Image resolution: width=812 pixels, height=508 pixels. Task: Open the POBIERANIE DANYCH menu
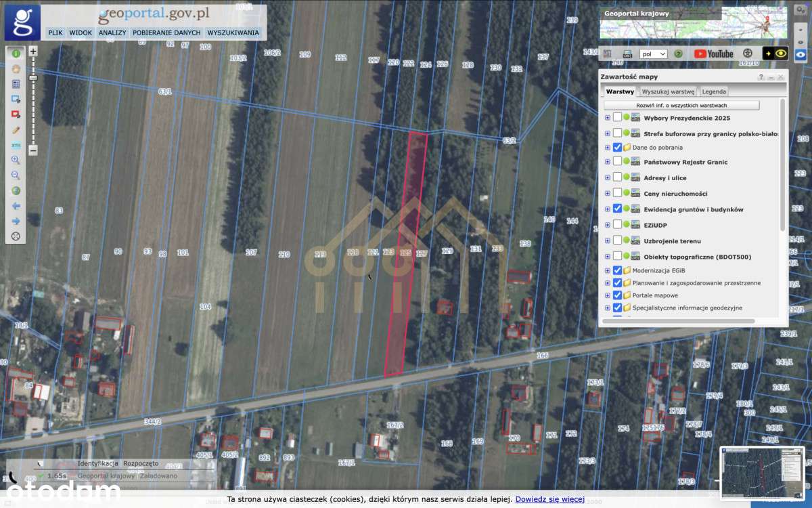click(166, 33)
